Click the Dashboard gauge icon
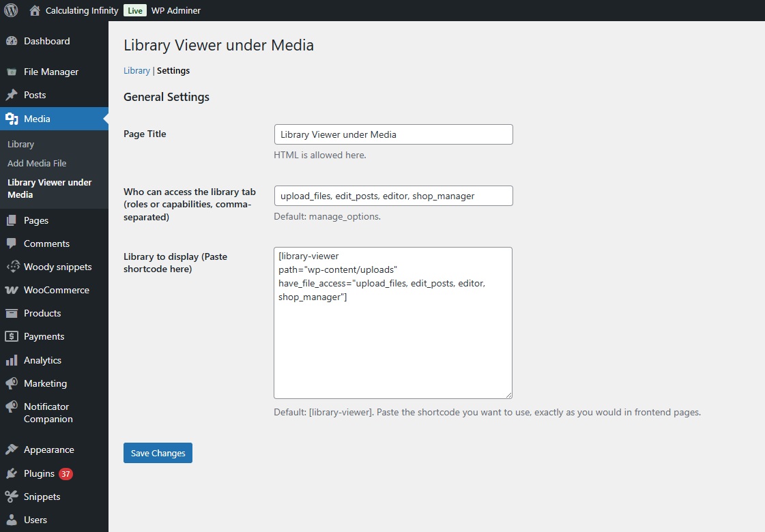This screenshot has height=532, width=765. 12,42
